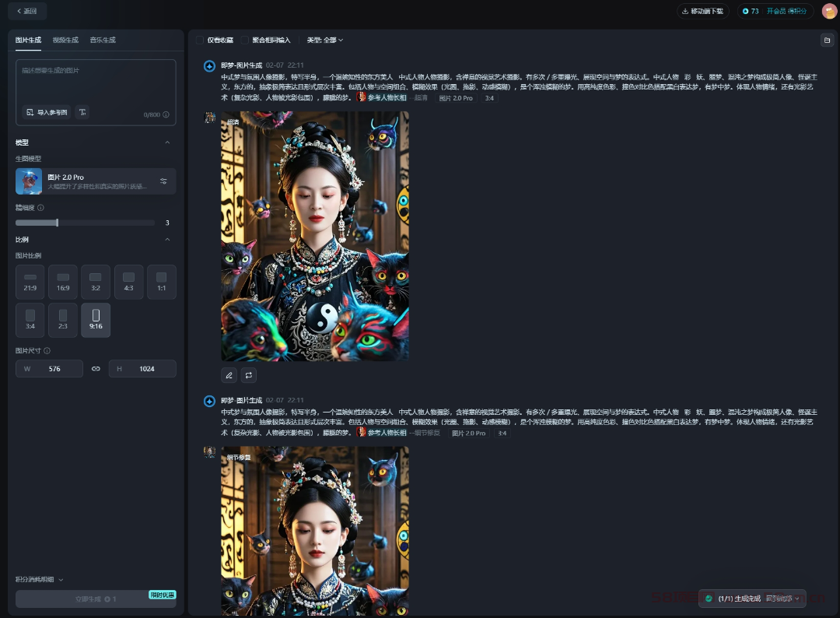This screenshot has height=618, width=840.
Task: Click the regenerate icon below first image
Action: (x=249, y=375)
